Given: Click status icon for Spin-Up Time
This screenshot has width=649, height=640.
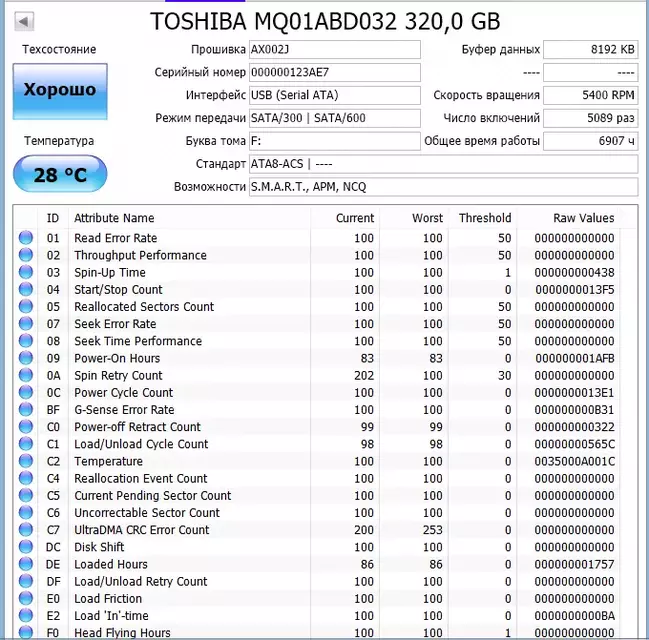Looking at the screenshot, I should coord(26,272).
